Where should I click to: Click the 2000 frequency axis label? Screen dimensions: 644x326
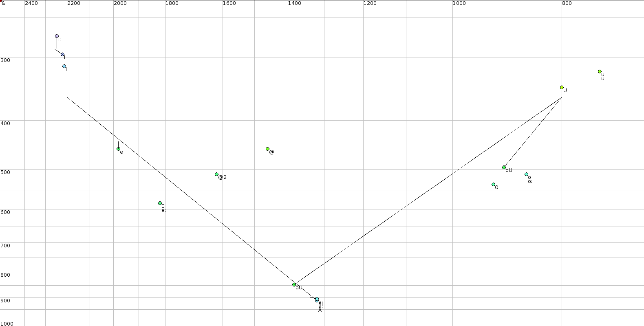[120, 3]
